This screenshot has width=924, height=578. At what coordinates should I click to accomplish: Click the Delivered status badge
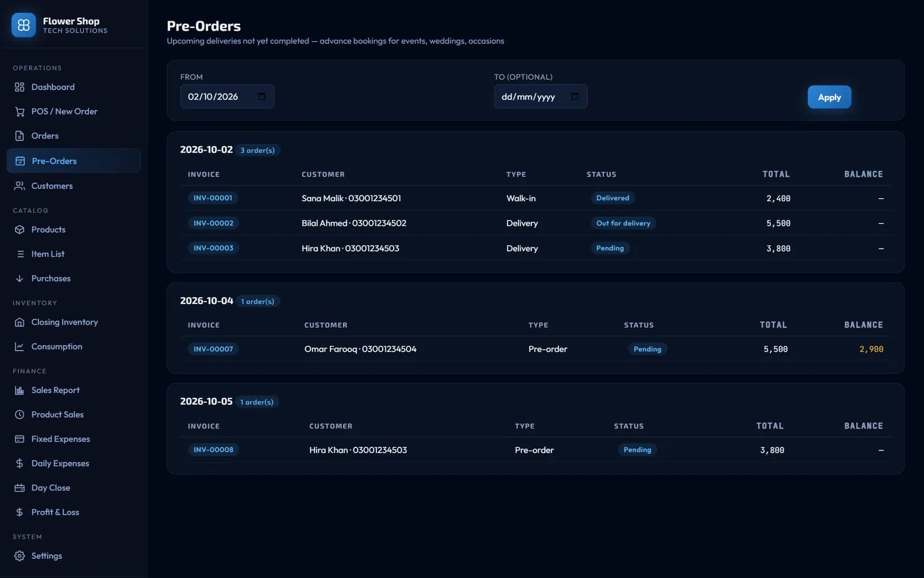coord(612,198)
